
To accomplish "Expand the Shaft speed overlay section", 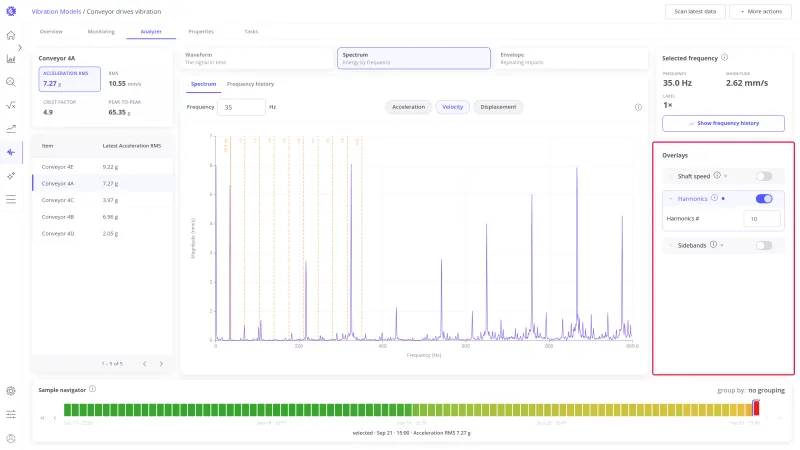I will 671,177.
